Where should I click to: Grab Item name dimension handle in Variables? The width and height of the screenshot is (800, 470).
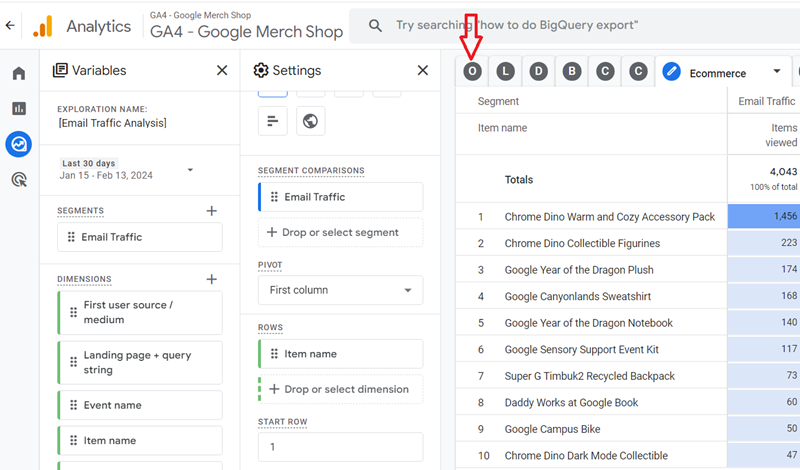click(73, 440)
